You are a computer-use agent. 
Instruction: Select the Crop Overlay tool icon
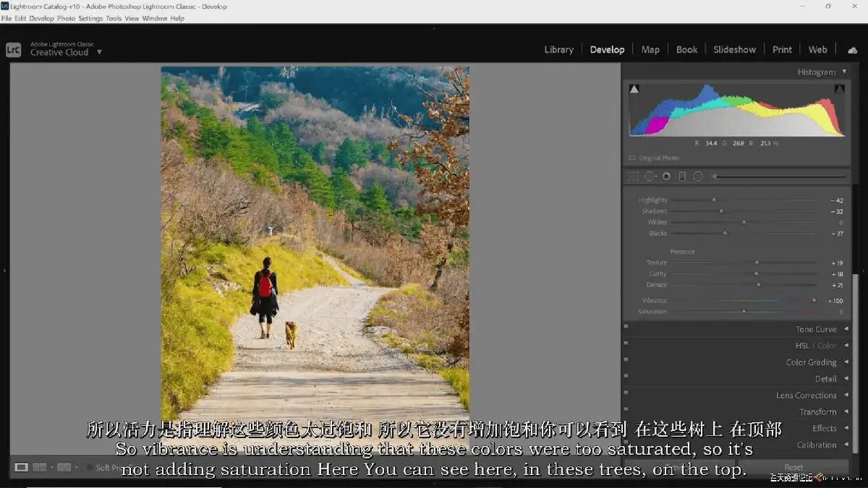point(633,176)
